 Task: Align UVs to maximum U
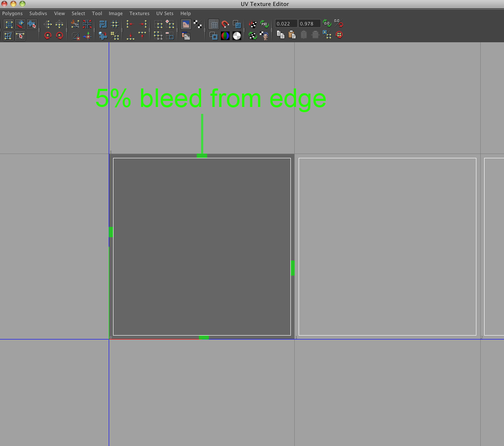pyautogui.click(x=142, y=24)
